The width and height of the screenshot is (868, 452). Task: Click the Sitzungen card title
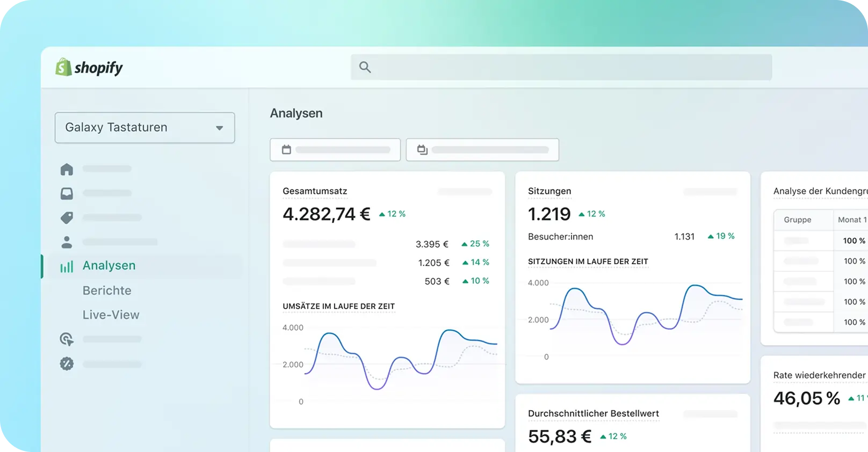coord(549,191)
